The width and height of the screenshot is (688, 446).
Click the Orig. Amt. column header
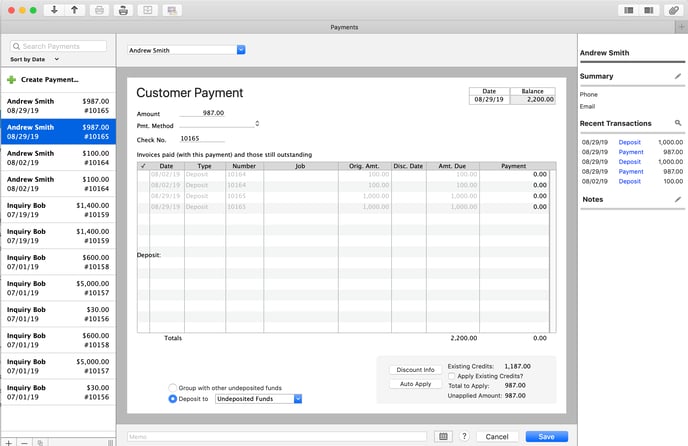click(x=364, y=166)
